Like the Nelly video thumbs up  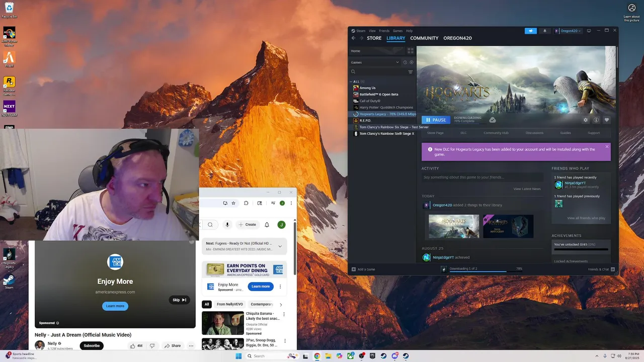click(136, 346)
